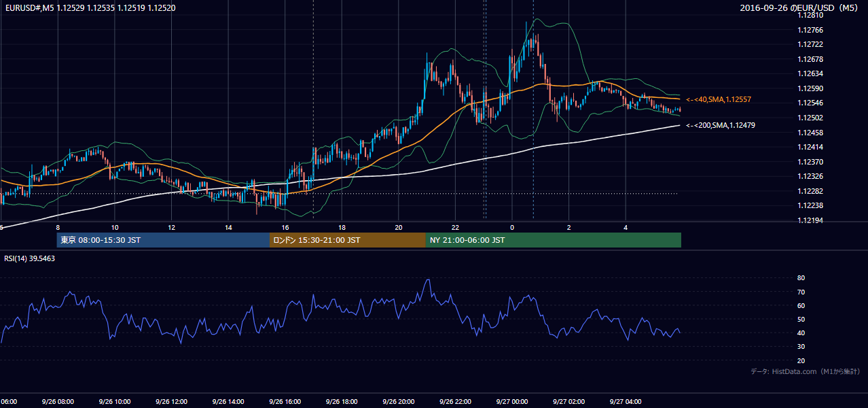Click the NY 21:00-06:00 JST session bar
This screenshot has height=408, width=868.
[x=554, y=240]
